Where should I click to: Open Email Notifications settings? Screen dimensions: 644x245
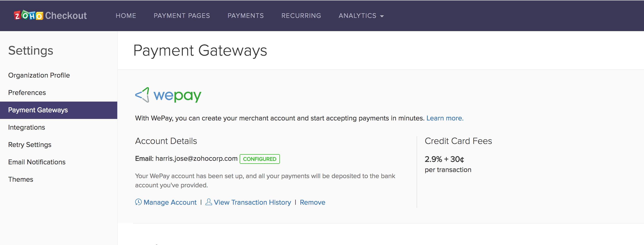tap(37, 162)
